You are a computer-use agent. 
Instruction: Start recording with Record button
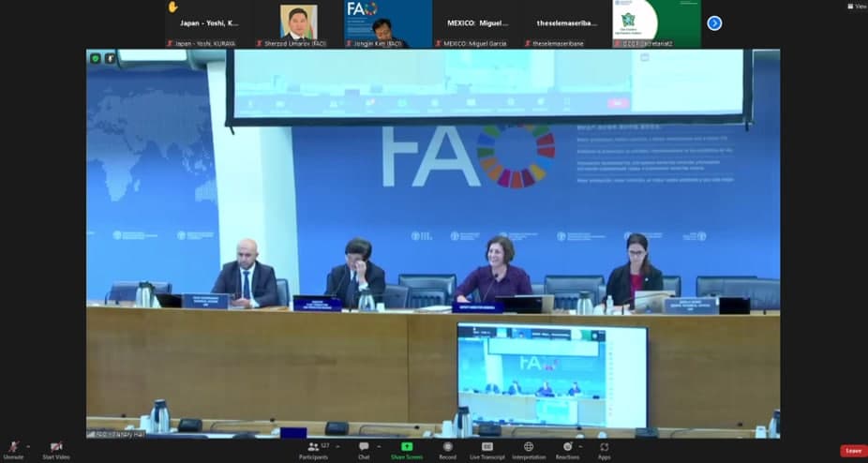pos(448,450)
